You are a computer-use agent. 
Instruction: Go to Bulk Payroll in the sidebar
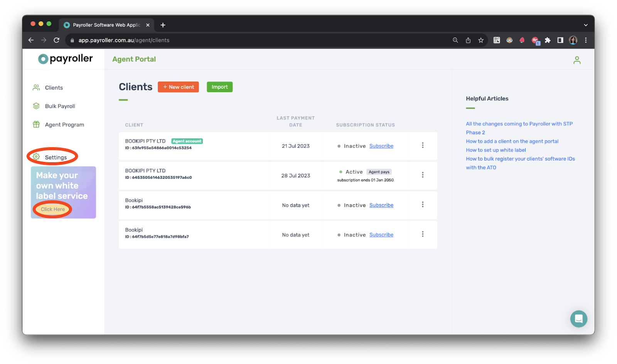tap(60, 106)
